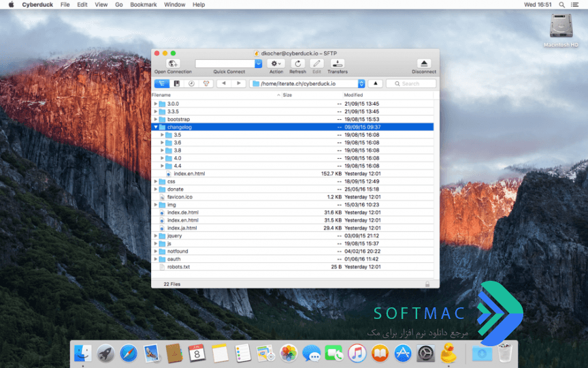Select the 3.6 folder icon
Image resolution: width=588 pixels, height=368 pixels.
pyautogui.click(x=169, y=142)
